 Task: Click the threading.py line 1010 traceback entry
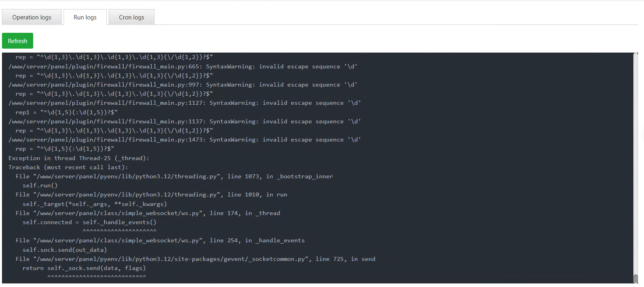[x=151, y=194]
